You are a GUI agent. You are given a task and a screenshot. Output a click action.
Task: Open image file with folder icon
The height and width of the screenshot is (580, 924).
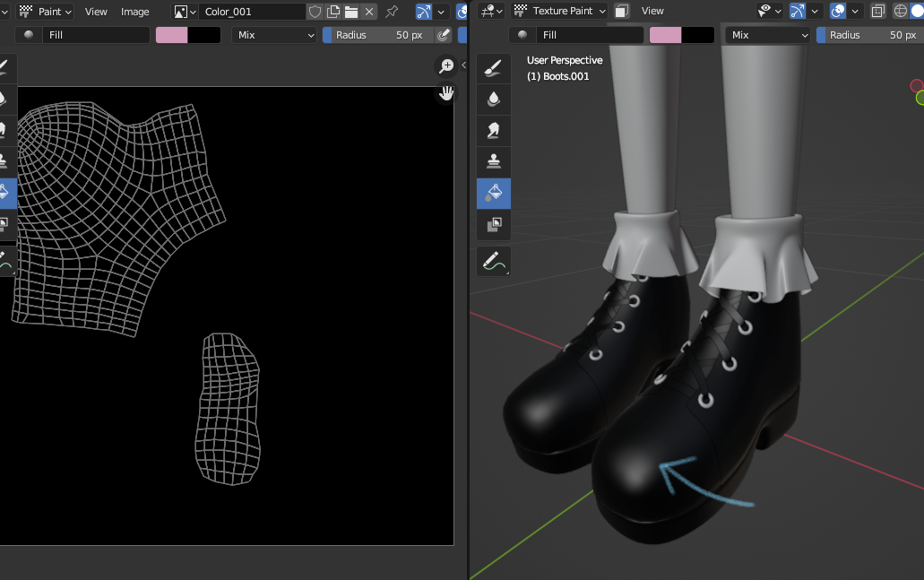[x=351, y=11]
